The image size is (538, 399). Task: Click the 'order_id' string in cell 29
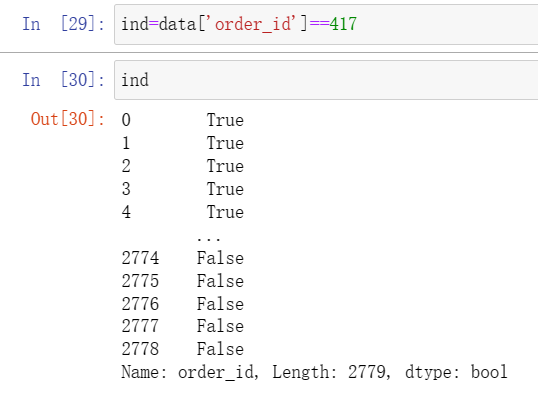[254, 24]
